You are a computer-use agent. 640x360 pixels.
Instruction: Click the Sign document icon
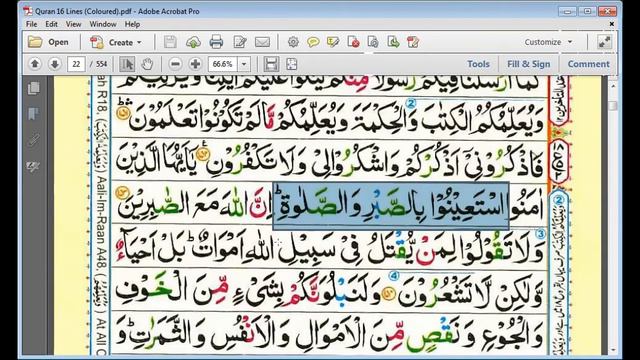pos(413,42)
